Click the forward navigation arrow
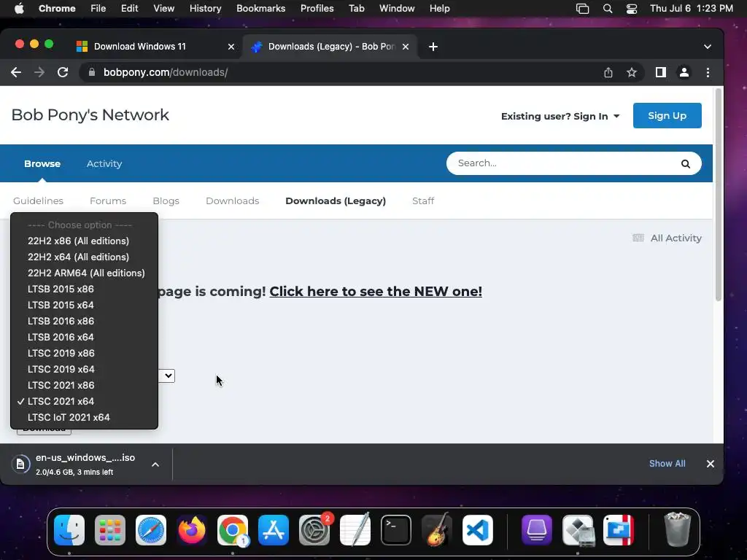 coord(39,72)
